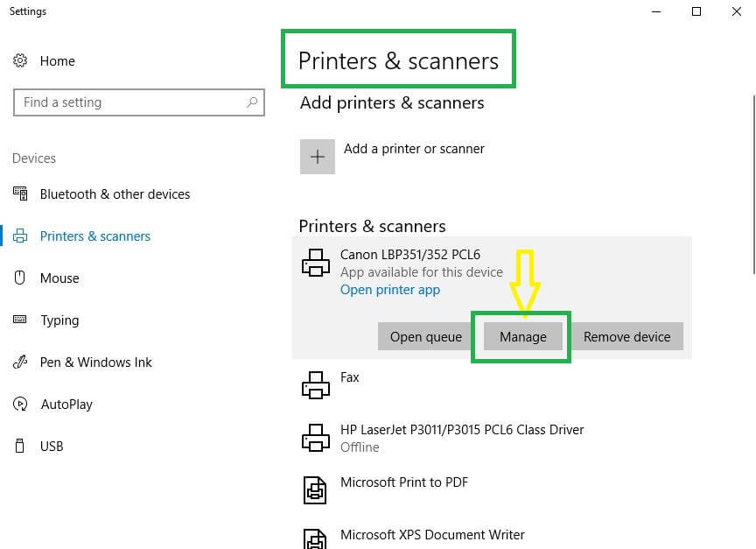The height and width of the screenshot is (549, 756).
Task: Minimize the Settings window
Action: (655, 11)
